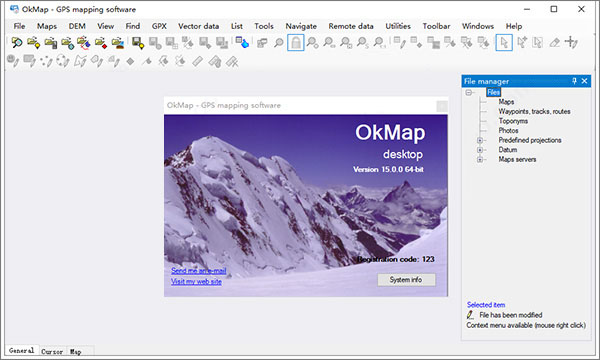The width and height of the screenshot is (600, 360).
Task: Open the Utilities menu
Action: [x=398, y=26]
